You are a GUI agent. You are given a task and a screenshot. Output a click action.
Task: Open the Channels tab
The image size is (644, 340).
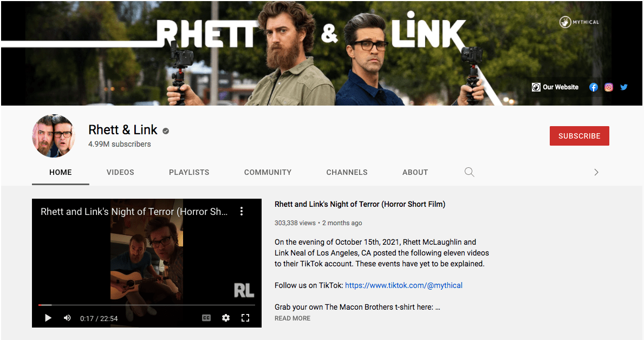[347, 173]
